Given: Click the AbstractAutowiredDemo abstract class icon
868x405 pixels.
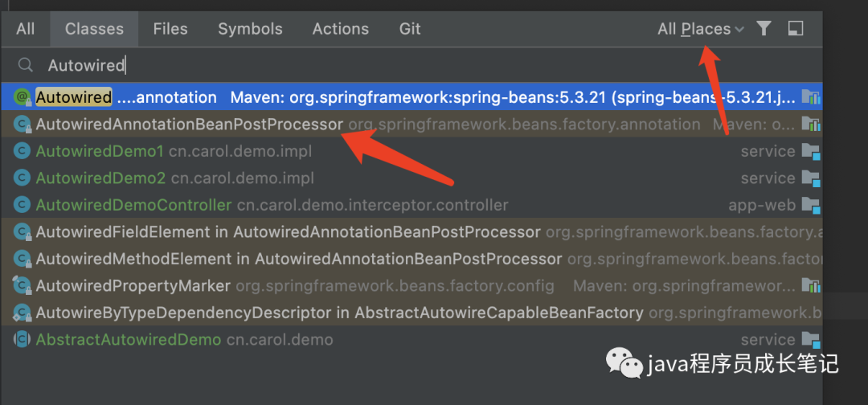Looking at the screenshot, I should click(x=23, y=339).
